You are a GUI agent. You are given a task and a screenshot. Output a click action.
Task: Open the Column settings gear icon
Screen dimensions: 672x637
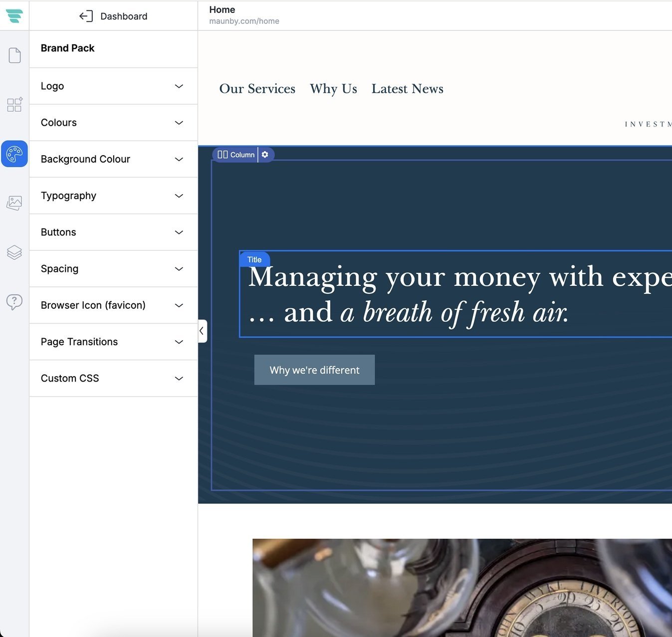pyautogui.click(x=265, y=155)
